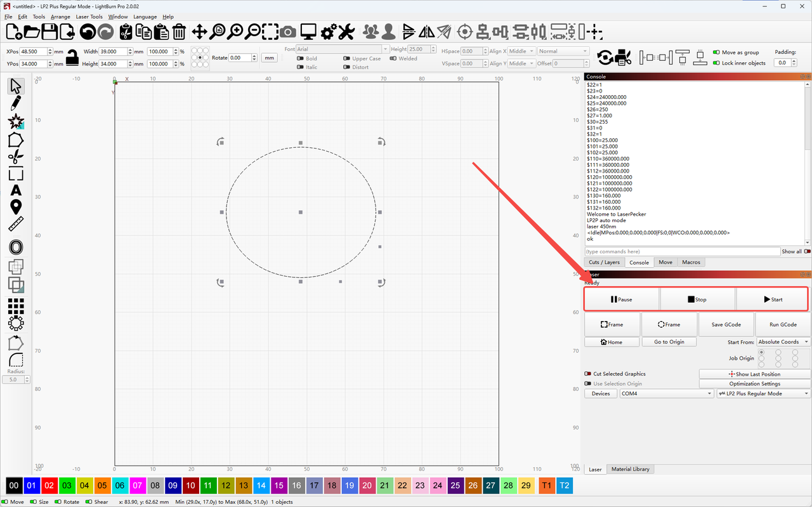
Task: Toggle the Cut Selected Graphics switch
Action: (587, 374)
